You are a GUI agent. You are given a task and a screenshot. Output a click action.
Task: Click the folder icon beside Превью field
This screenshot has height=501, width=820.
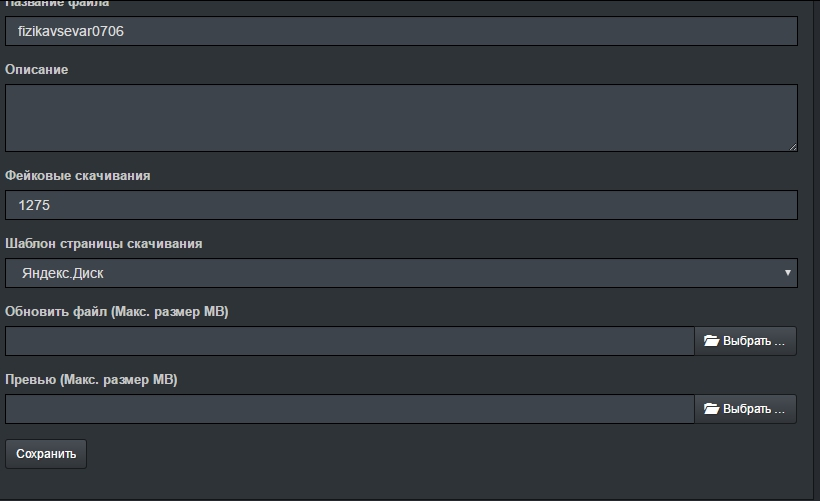pos(711,409)
